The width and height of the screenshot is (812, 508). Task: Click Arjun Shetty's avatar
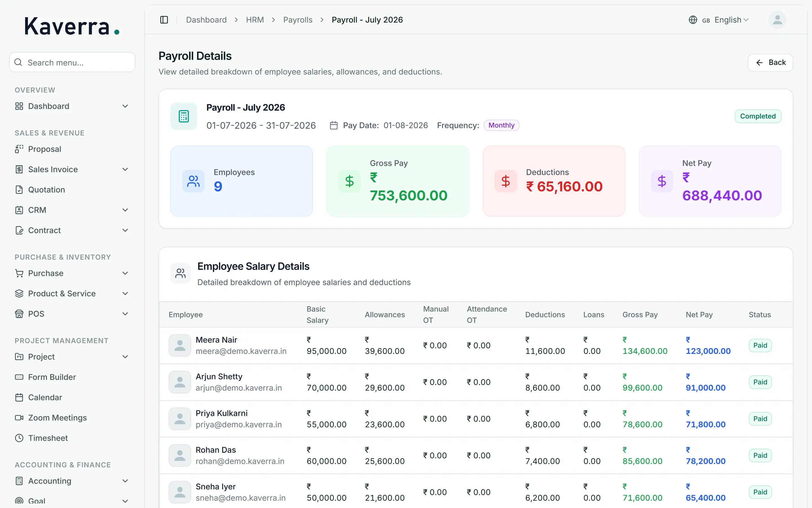(180, 382)
